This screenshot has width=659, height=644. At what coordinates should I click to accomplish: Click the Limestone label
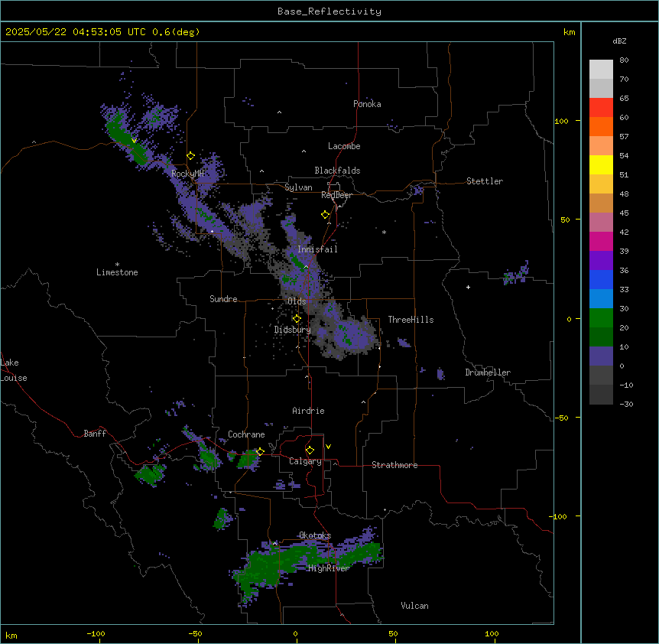pyautogui.click(x=117, y=272)
